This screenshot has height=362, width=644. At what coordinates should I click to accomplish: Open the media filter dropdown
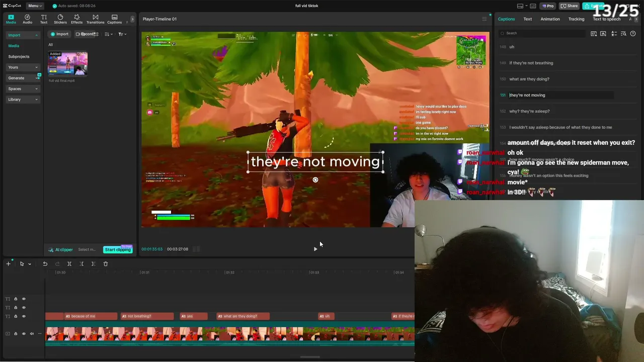pos(122,34)
